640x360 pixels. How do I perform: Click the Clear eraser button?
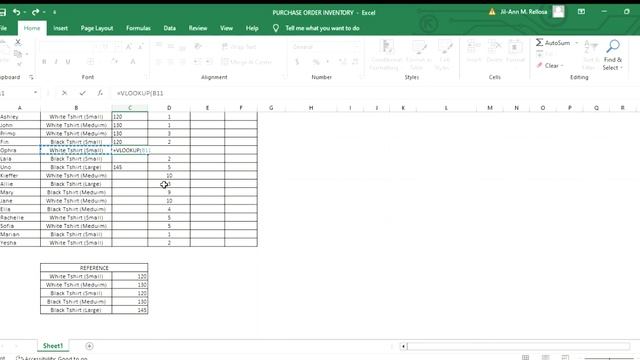coord(549,66)
